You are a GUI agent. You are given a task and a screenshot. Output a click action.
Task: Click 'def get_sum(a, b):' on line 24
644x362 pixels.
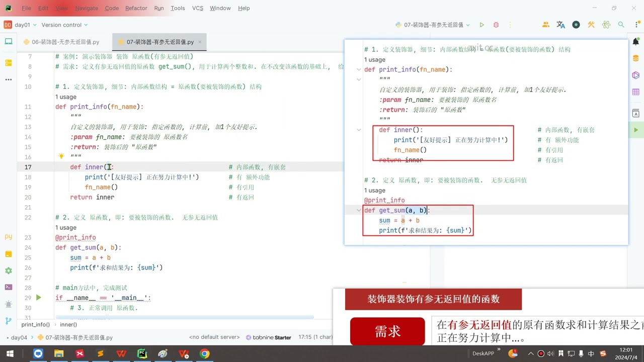coord(89,247)
